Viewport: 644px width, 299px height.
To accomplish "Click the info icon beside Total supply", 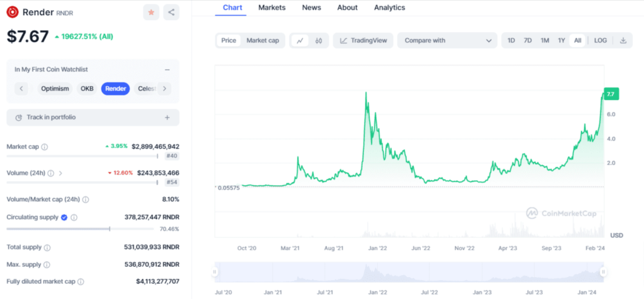I will coord(47,248).
